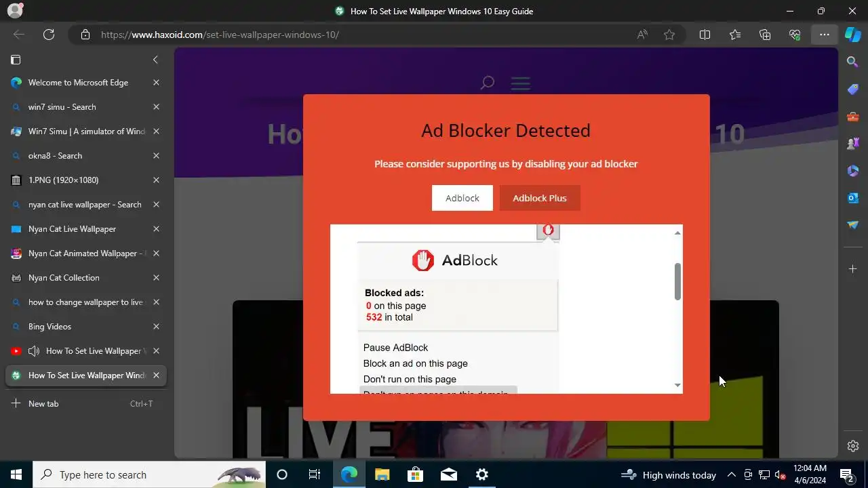Open a New tab

(85, 404)
